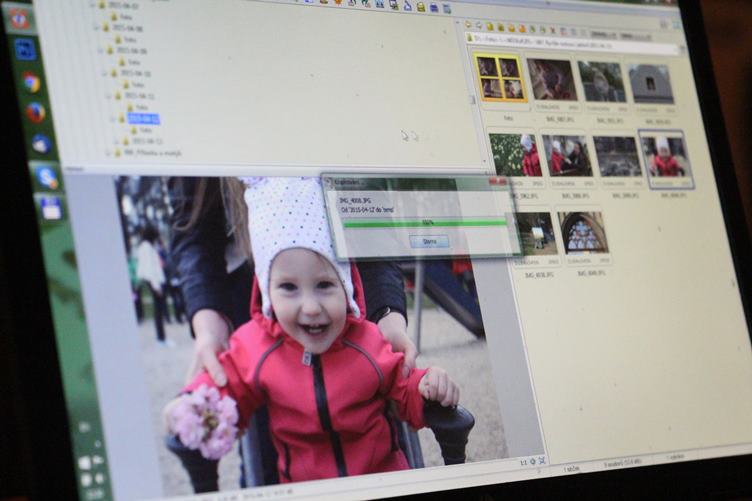This screenshot has height=501, width=752.
Task: Select the blue-framed thumbnail of girl in red
Action: point(668,157)
